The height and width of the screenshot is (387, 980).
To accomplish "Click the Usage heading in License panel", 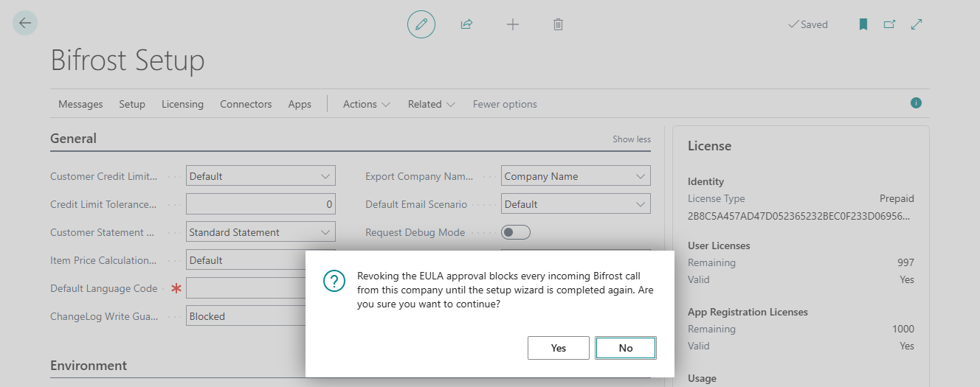I will [x=702, y=378].
